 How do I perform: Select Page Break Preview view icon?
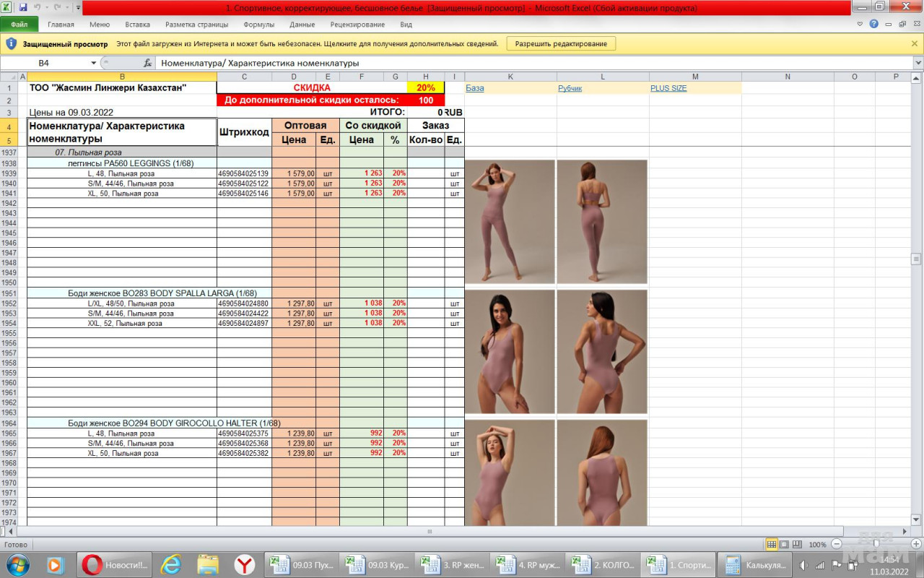point(797,544)
